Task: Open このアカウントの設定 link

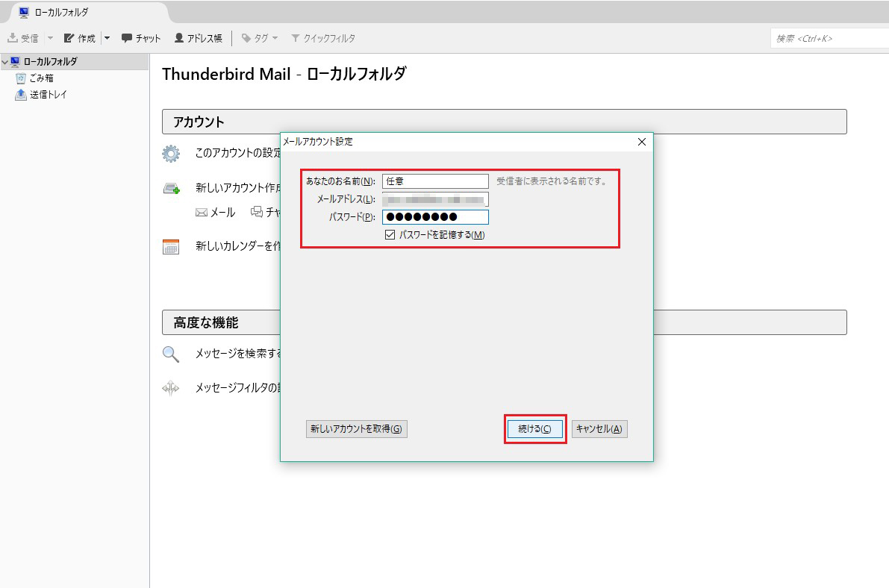Action: pyautogui.click(x=238, y=152)
